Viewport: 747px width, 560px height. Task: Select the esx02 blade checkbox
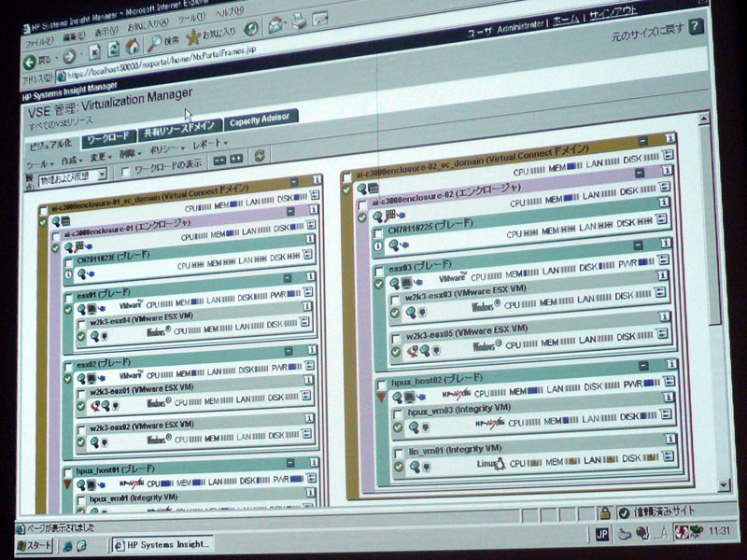click(x=68, y=367)
